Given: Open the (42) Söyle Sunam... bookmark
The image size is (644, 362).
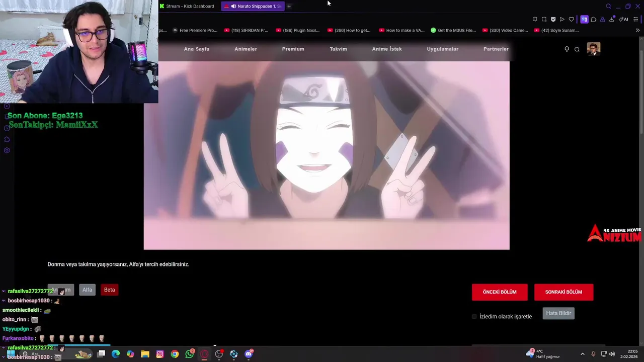Looking at the screenshot, I should point(556,30).
